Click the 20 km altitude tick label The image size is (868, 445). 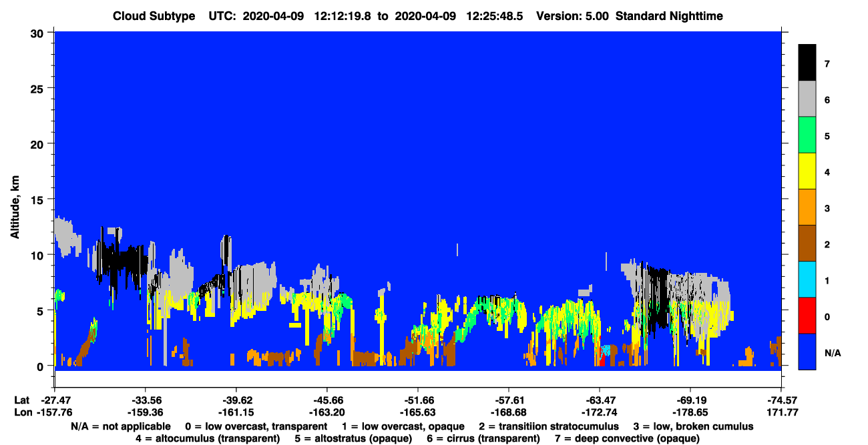pyautogui.click(x=39, y=143)
